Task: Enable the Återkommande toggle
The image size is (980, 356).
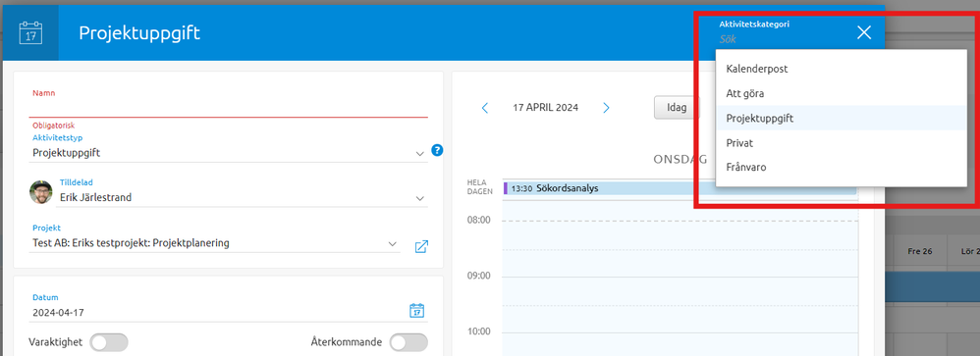Action: [x=408, y=342]
